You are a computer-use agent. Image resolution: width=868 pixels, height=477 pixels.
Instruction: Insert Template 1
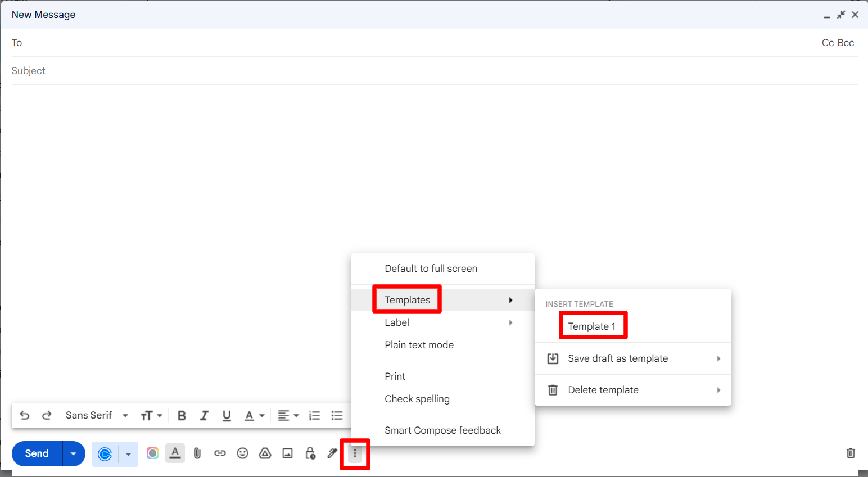[632, 326]
